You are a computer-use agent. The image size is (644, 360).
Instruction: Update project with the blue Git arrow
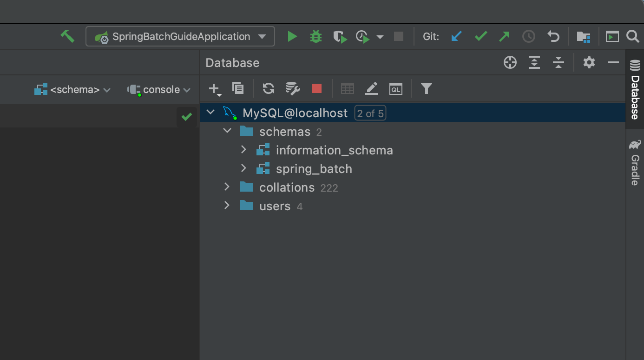pos(457,36)
